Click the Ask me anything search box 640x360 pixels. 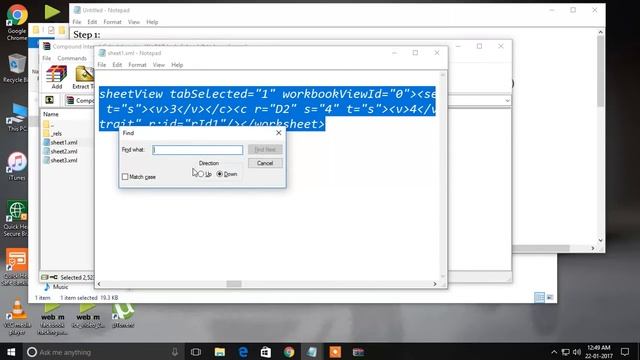102,352
